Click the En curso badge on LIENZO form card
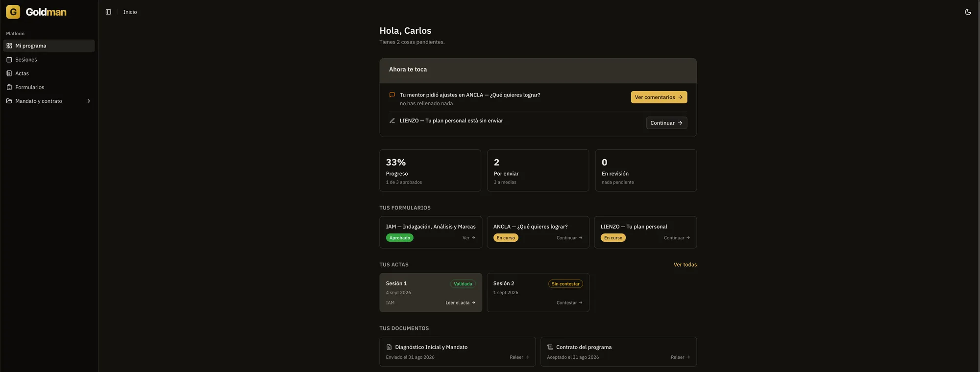The width and height of the screenshot is (980, 372). (x=613, y=238)
